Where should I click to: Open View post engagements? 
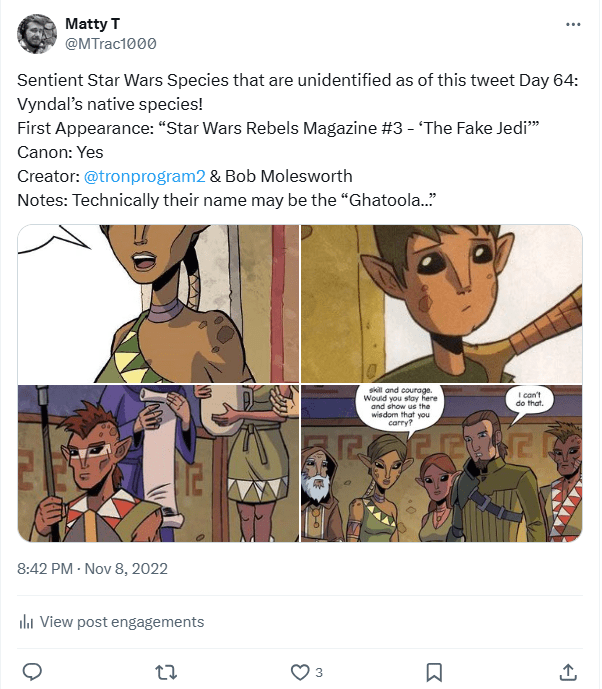coord(121,622)
